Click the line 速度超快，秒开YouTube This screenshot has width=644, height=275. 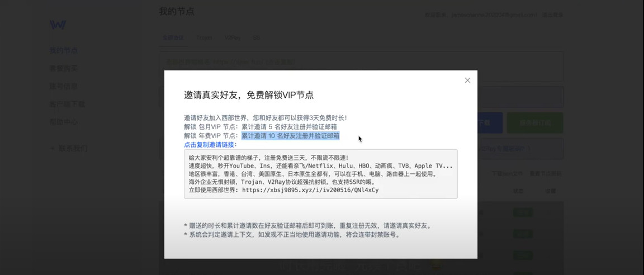[321, 166]
